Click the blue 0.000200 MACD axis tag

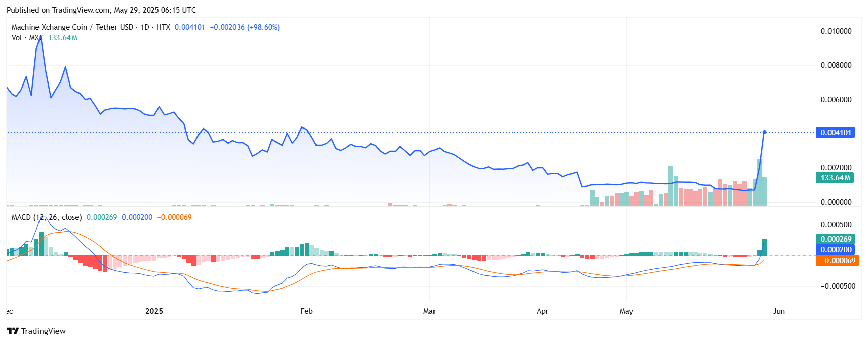[836, 250]
